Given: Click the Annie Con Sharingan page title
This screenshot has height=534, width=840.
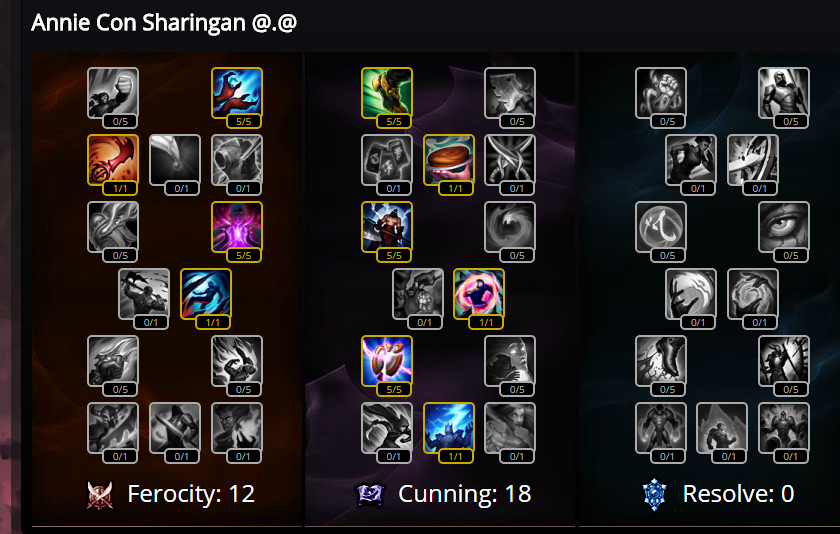Looking at the screenshot, I should 164,23.
